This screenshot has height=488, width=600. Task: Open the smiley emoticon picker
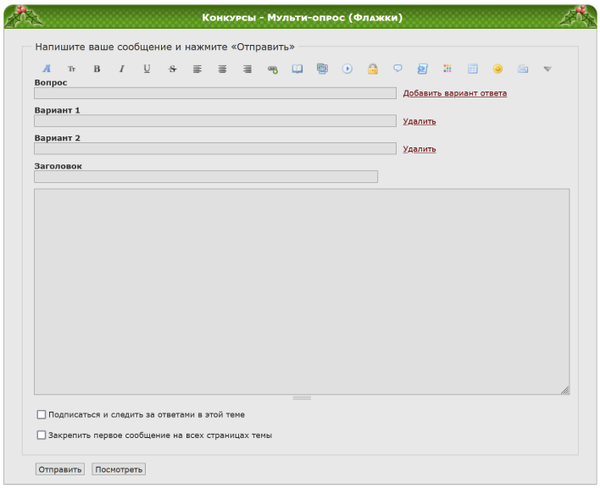497,69
